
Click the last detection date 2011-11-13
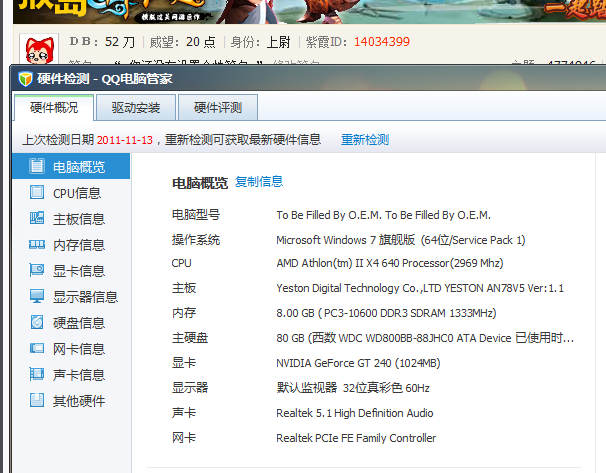(x=124, y=140)
